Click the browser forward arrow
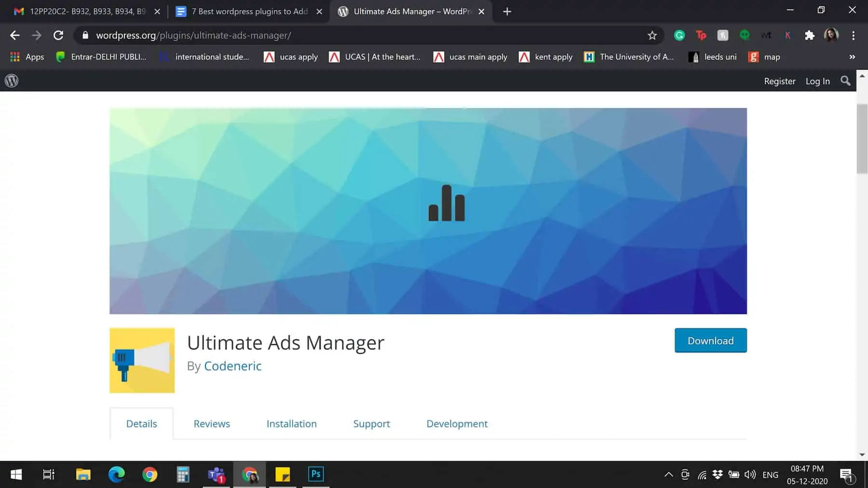Image resolution: width=868 pixels, height=488 pixels. pos(37,35)
